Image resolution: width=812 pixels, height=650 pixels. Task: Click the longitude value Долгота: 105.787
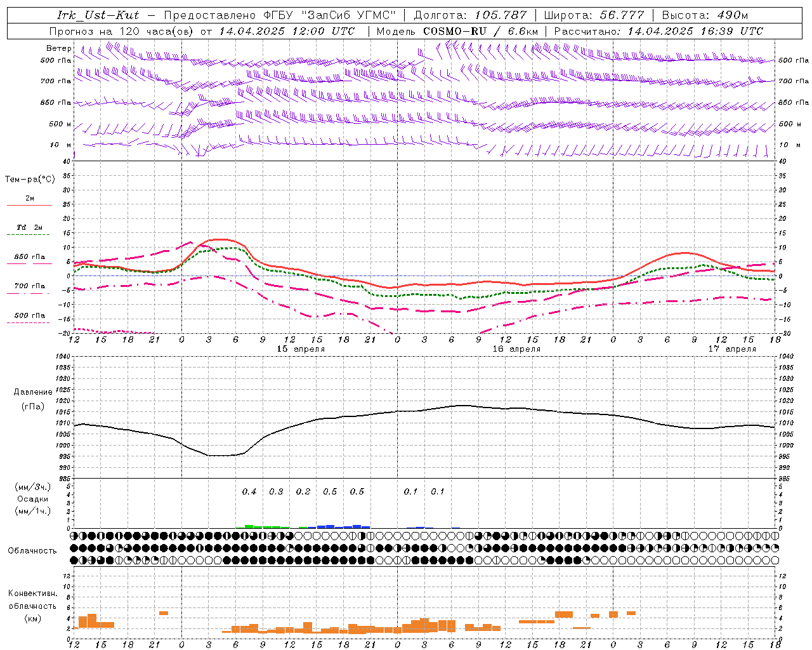(470, 15)
